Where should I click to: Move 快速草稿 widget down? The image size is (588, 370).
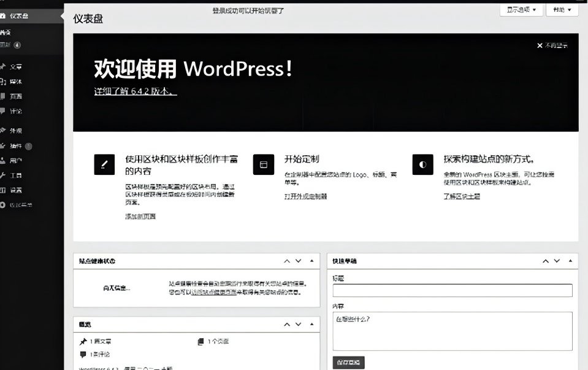pyautogui.click(x=557, y=261)
